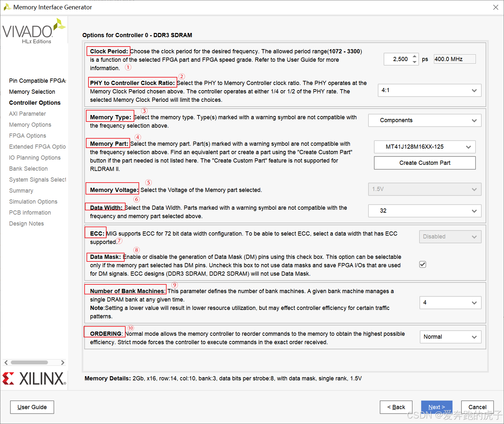
Task: Click the Vivado title bar app icon
Action: click(7, 7)
